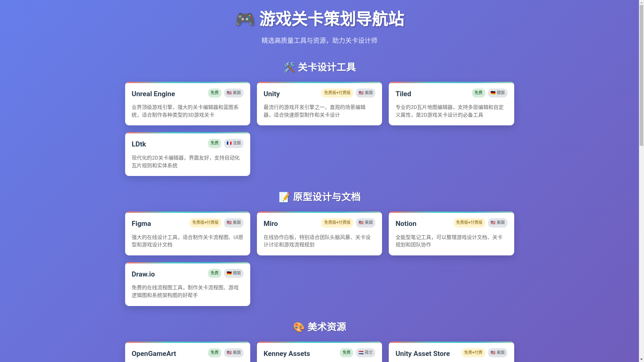This screenshot has height=362, width=644.
Task: Click the 美国 flag tag on Notion card
Action: [x=498, y=223]
